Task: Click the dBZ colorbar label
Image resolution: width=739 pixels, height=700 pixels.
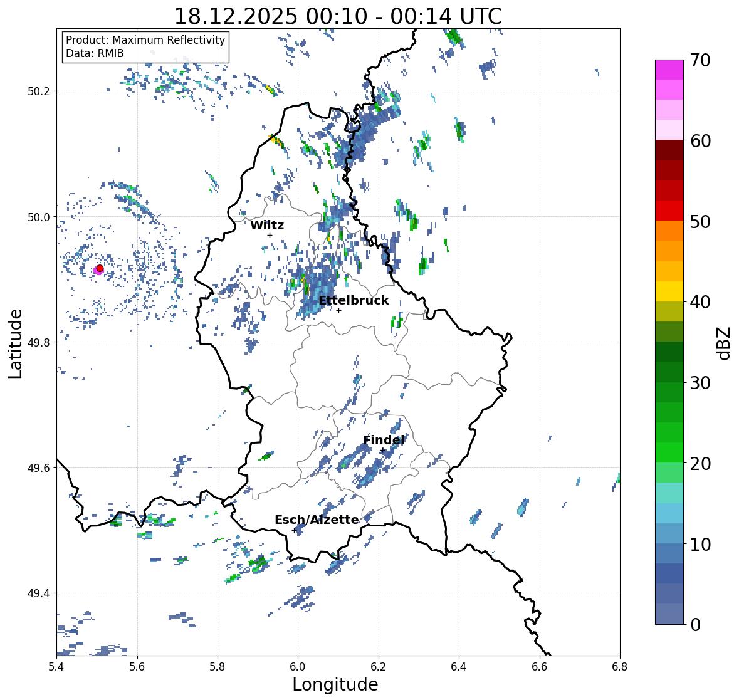Action: tap(725, 343)
